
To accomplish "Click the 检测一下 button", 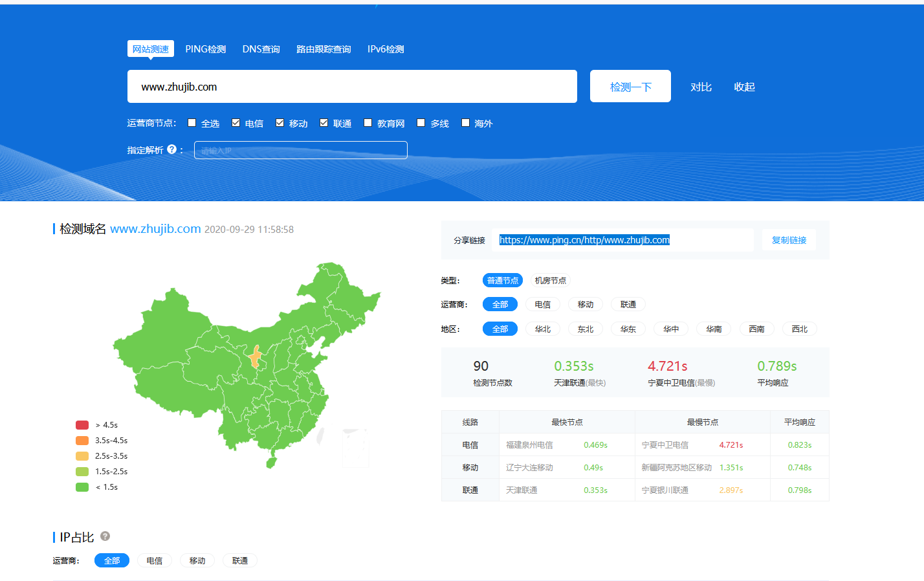I will 630,86.
